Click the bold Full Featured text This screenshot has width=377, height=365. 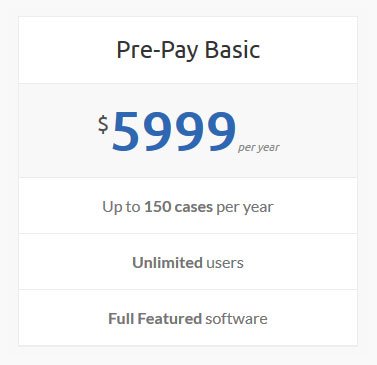click(155, 319)
